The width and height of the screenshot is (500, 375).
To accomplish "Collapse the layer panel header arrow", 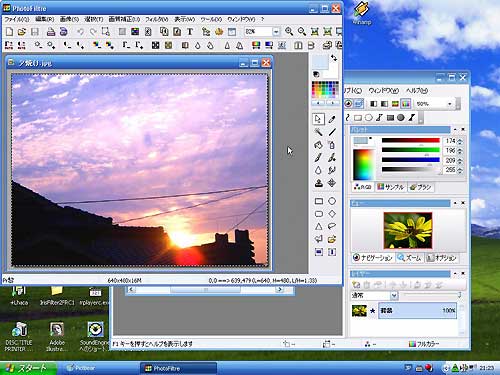I will [455, 273].
